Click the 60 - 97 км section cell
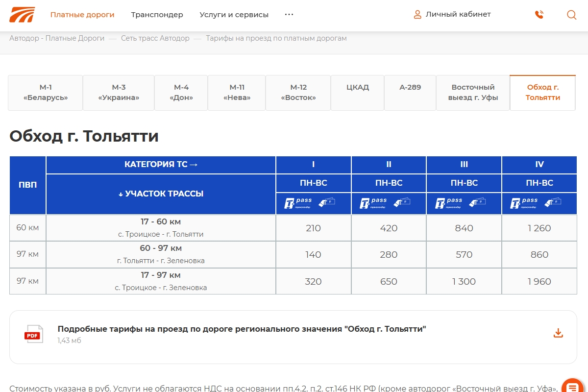 161,254
